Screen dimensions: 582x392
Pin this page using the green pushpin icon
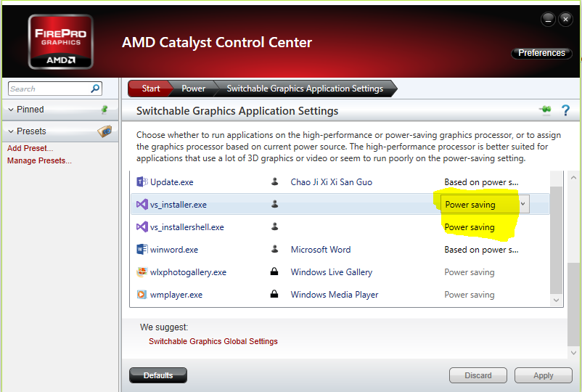545,110
